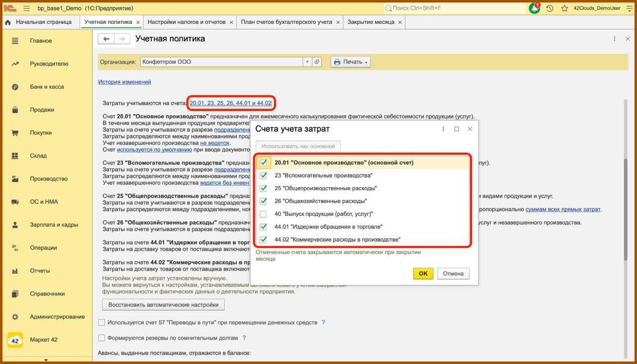Click the Руководителю chart icon
Viewport: 637px width, 364px height.
click(x=15, y=64)
